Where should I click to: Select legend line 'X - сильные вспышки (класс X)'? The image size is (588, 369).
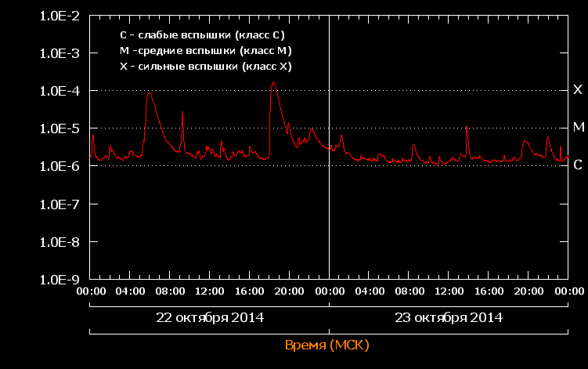205,67
